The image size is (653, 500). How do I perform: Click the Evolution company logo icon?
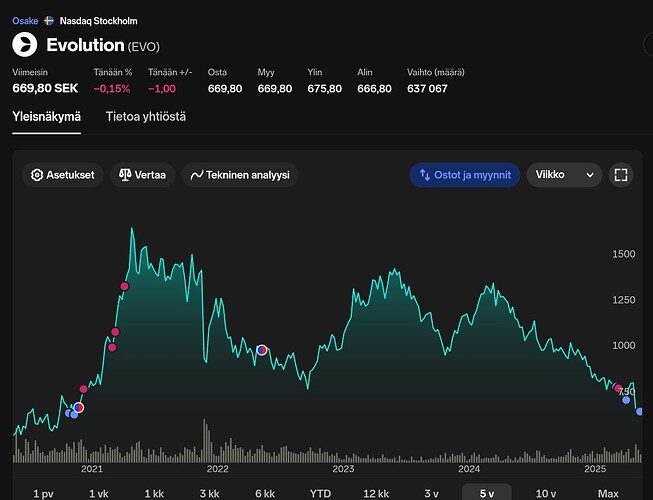tap(25, 45)
